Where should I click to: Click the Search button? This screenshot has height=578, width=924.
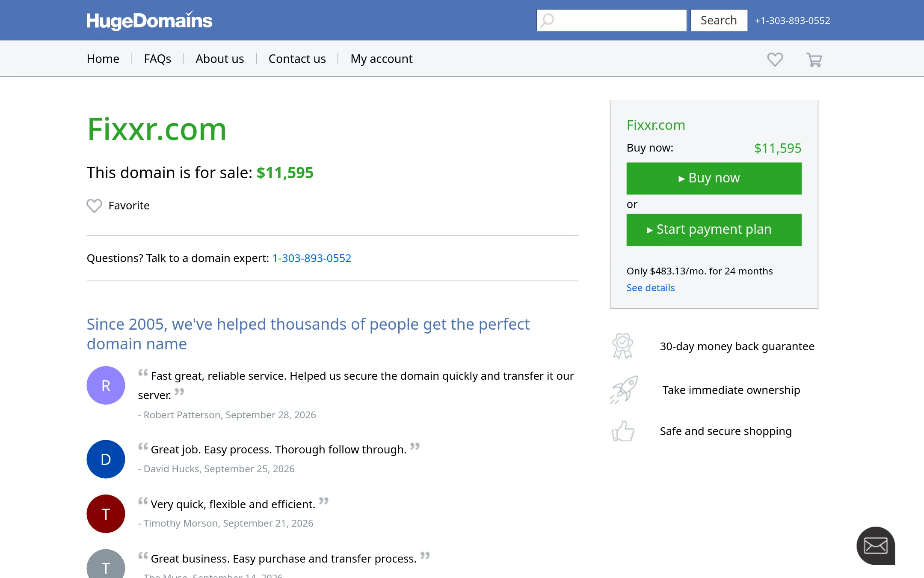pos(719,20)
